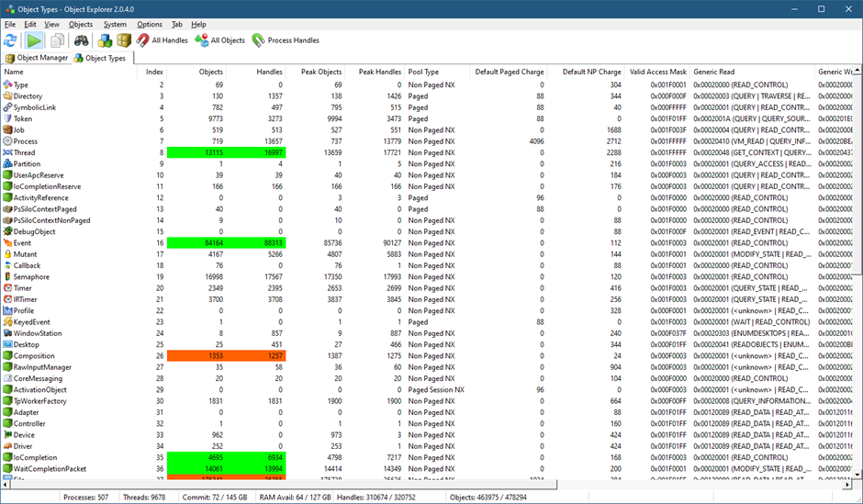
Task: Click the binoculars find icon
Action: (82, 40)
